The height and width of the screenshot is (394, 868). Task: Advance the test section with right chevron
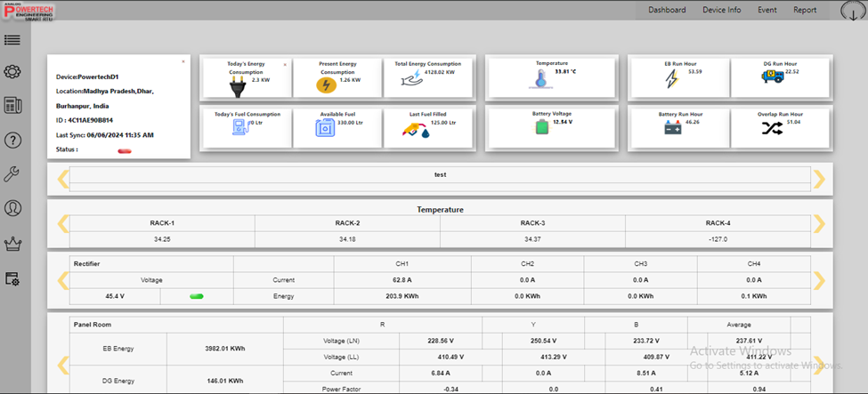tap(819, 179)
